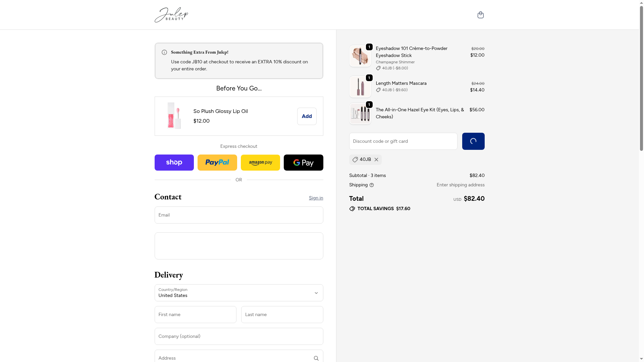Pay with Shop Pay express checkout
644x362 pixels.
[x=174, y=163]
